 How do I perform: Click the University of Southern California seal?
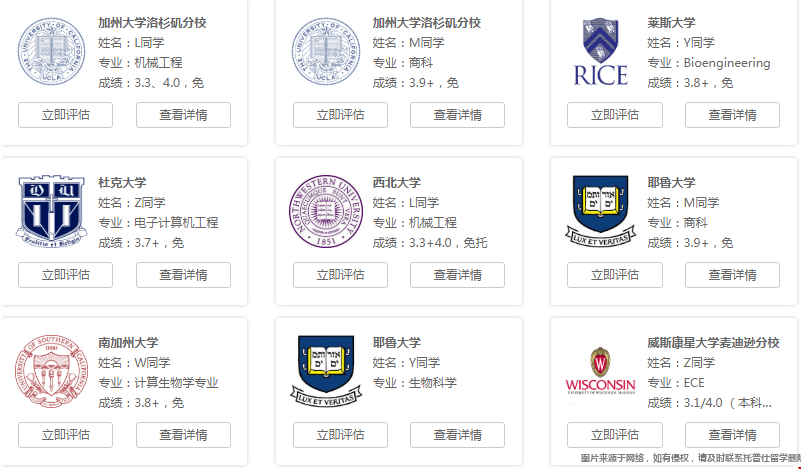pyautogui.click(x=52, y=371)
